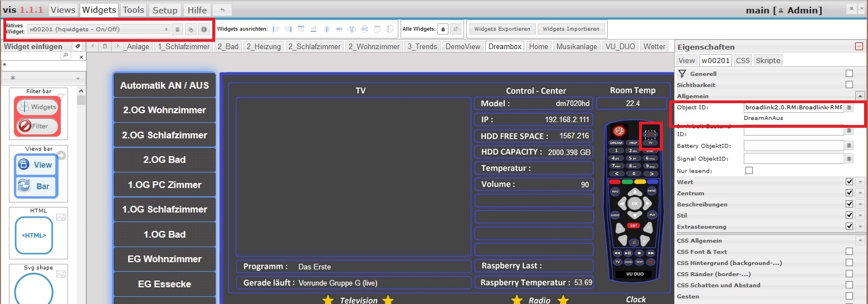Toggle the Nur lesend checkbox
Image resolution: width=868 pixels, height=304 pixels.
pyautogui.click(x=749, y=170)
